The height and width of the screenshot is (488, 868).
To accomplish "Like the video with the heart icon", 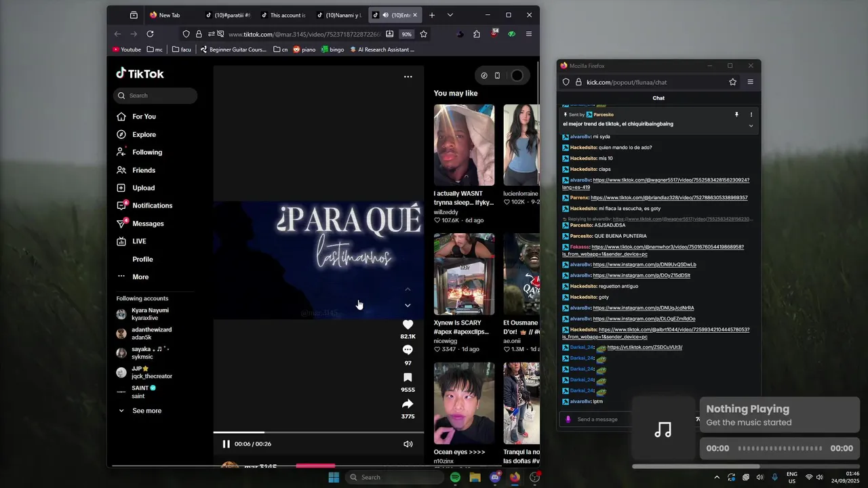I will (408, 325).
